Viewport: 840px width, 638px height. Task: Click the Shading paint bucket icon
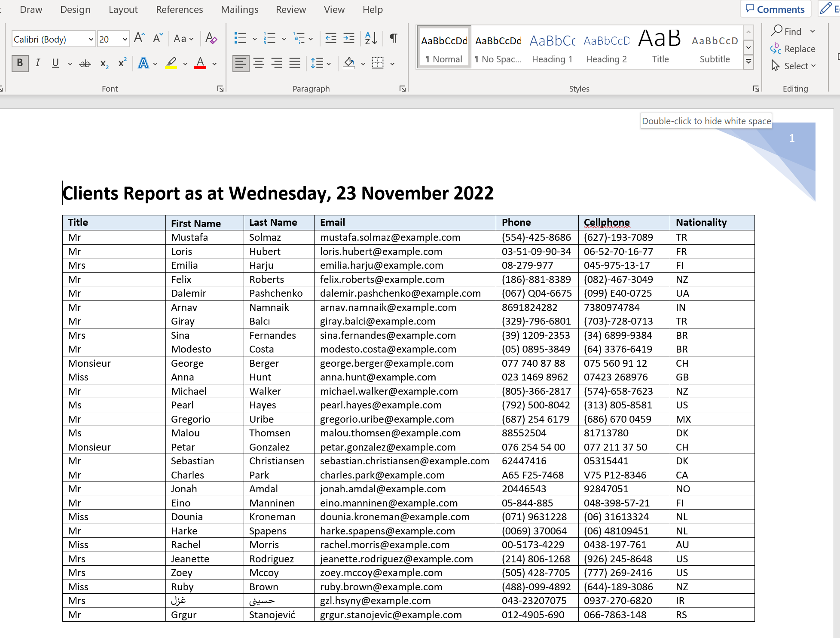point(349,64)
